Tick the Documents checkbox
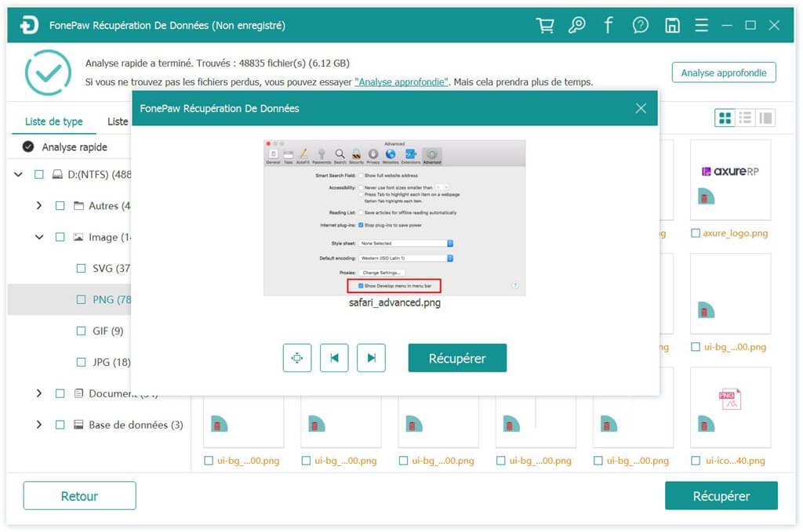This screenshot has height=532, width=803. [60, 393]
